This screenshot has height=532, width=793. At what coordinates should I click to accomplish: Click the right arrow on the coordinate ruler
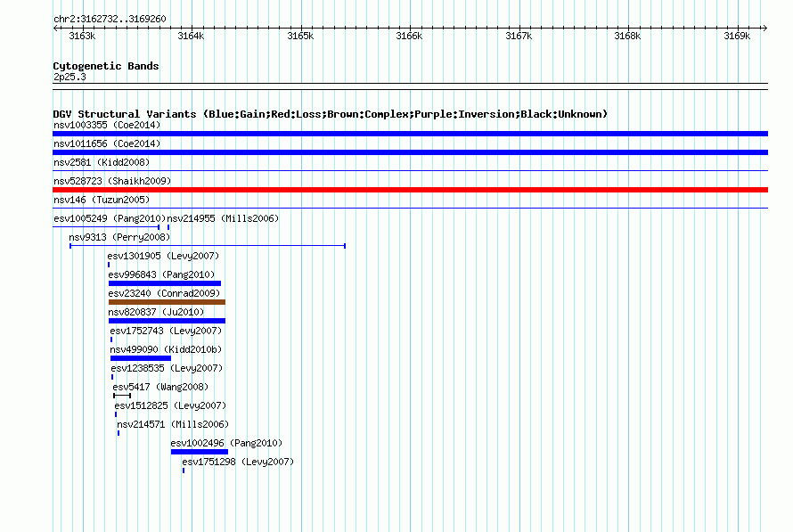pyautogui.click(x=764, y=28)
